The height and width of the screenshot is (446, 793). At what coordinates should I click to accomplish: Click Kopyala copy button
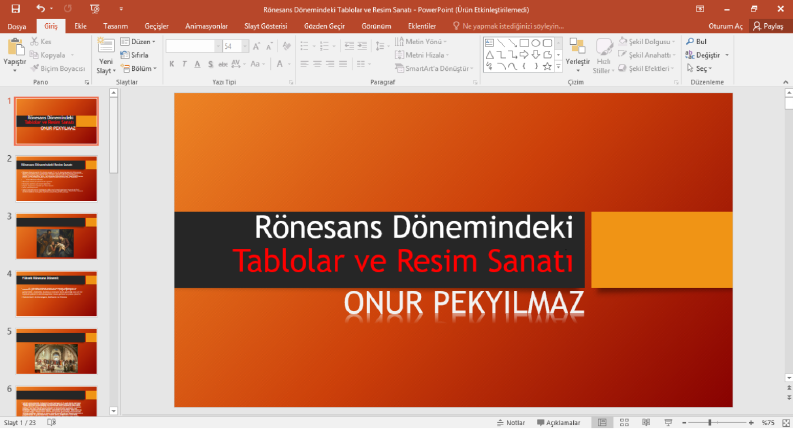coord(52,55)
